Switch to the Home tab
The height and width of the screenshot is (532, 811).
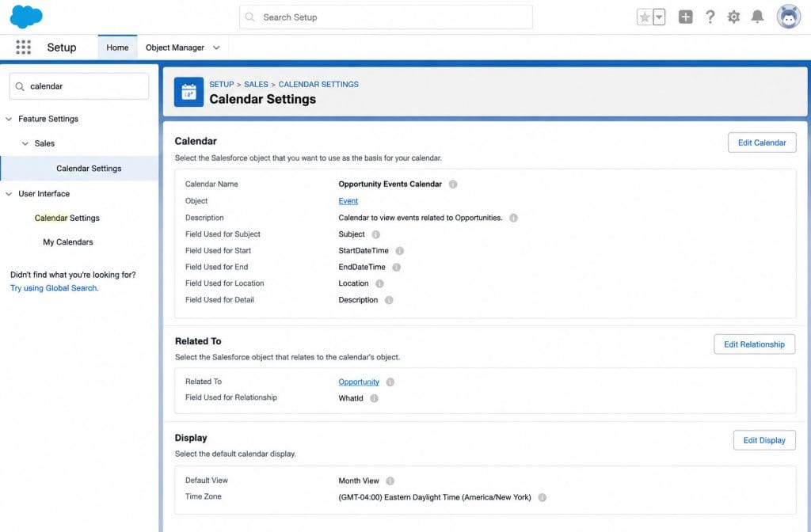(x=117, y=47)
